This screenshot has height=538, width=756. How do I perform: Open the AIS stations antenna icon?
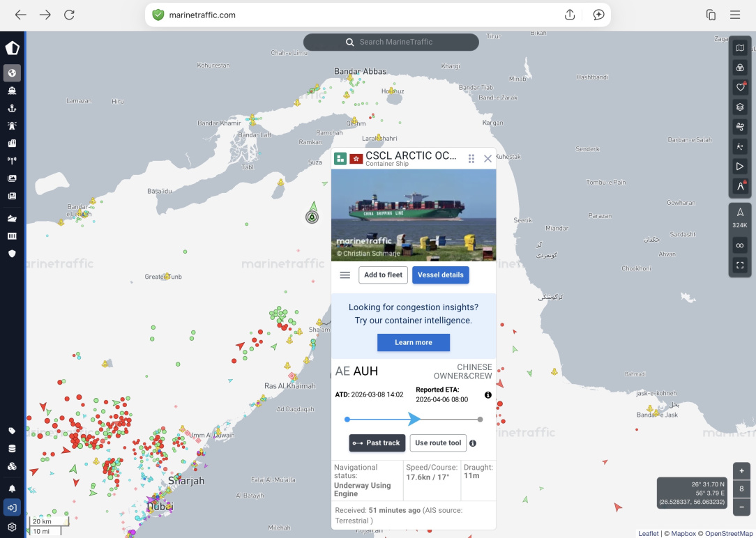(12, 161)
